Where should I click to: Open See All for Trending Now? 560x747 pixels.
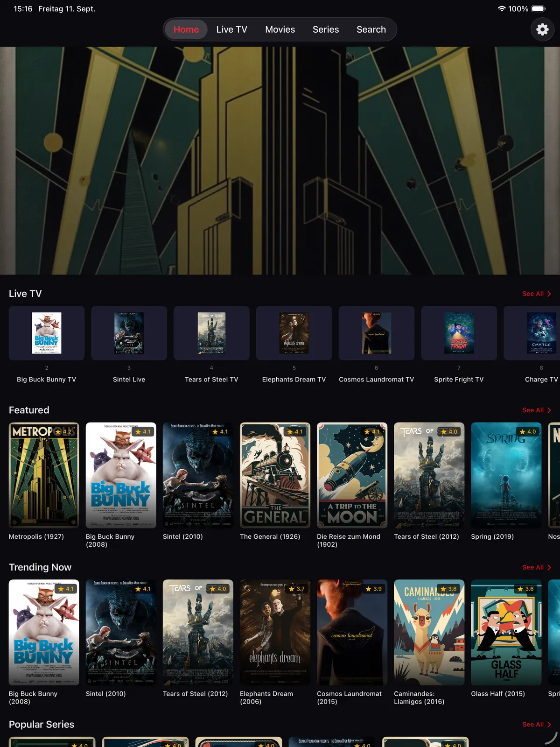pyautogui.click(x=537, y=567)
